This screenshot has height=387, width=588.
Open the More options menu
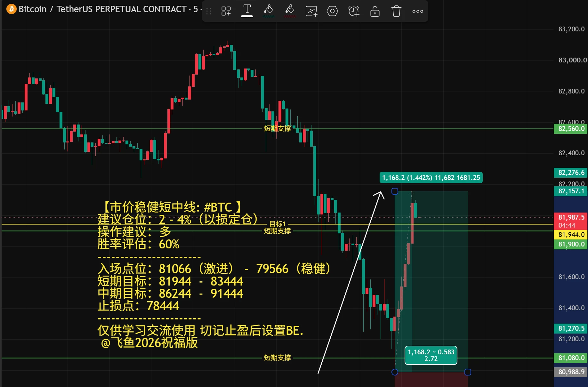pyautogui.click(x=418, y=11)
